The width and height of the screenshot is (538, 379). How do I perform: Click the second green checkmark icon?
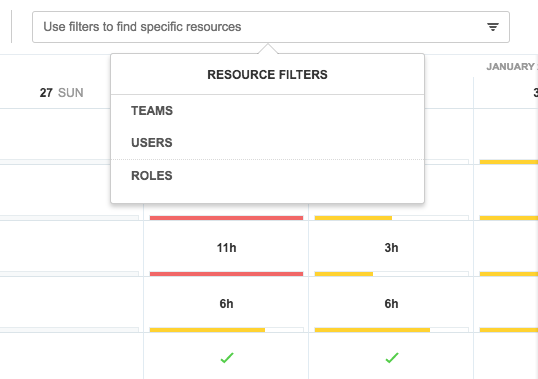tap(392, 358)
